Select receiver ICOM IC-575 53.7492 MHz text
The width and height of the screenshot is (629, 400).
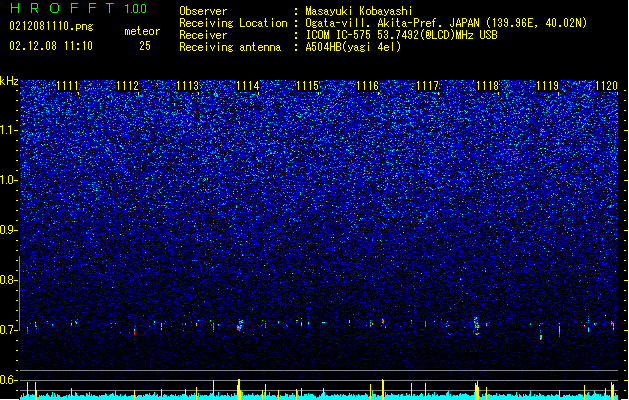coord(401,35)
